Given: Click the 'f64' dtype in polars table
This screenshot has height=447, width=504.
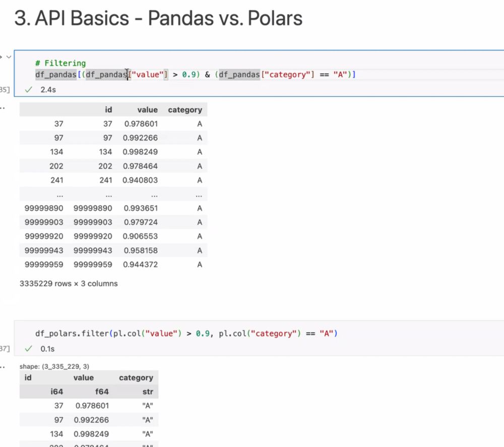Looking at the screenshot, I should (x=102, y=392).
